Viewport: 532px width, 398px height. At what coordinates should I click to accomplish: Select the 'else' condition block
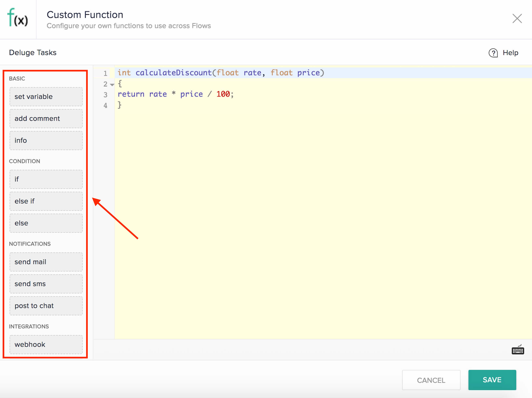point(46,223)
